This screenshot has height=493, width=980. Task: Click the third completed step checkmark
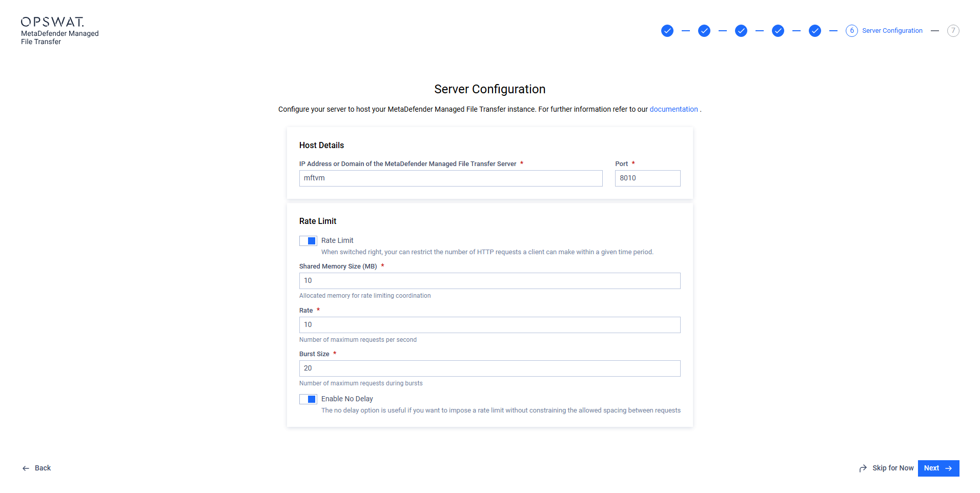click(x=741, y=31)
